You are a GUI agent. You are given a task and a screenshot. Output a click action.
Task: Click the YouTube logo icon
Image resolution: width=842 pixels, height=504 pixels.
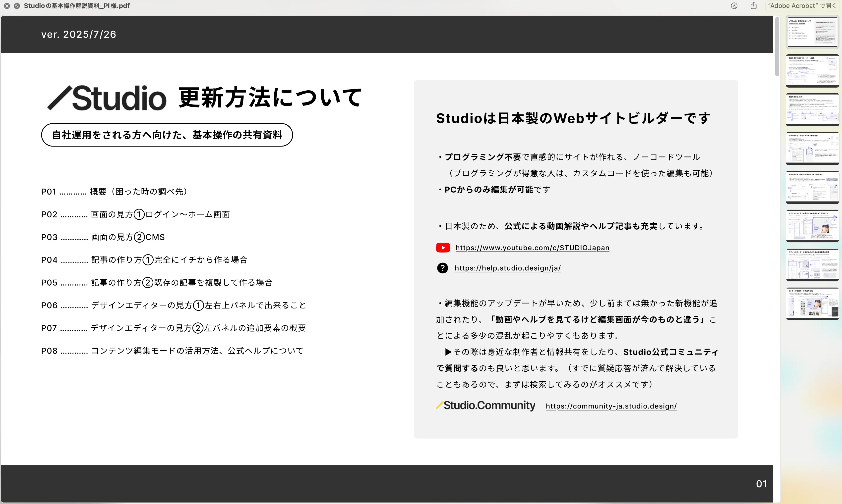point(443,248)
